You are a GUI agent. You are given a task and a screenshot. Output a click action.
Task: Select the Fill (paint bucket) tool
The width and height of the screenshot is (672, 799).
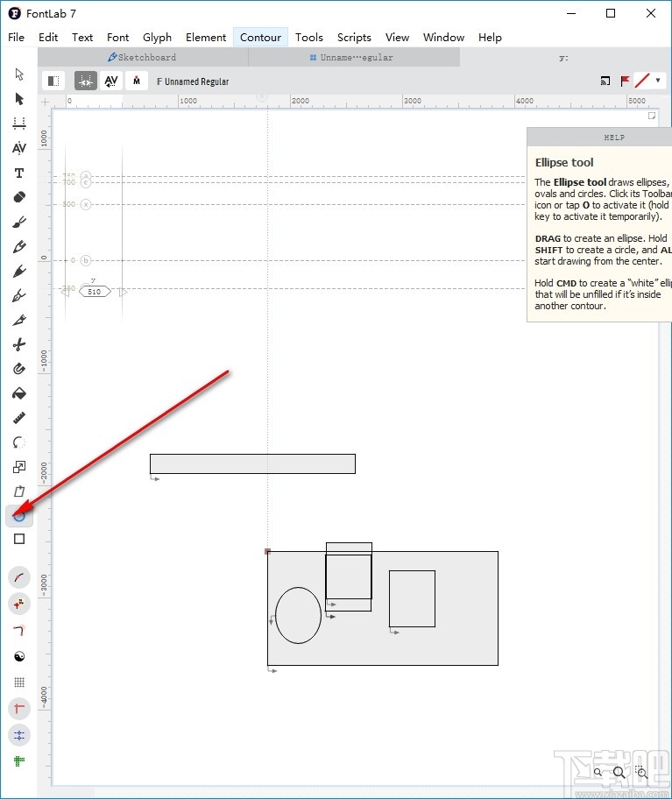click(x=19, y=392)
